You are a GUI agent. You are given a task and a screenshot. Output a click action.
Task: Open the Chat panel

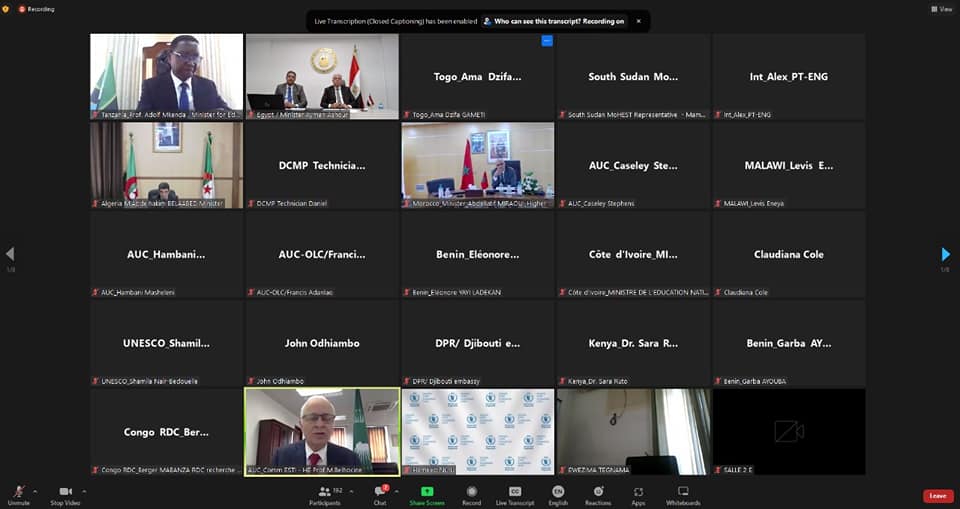(x=380, y=493)
